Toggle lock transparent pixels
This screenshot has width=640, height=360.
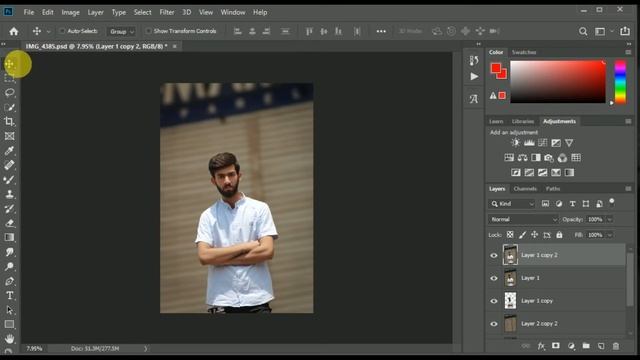tap(510, 235)
